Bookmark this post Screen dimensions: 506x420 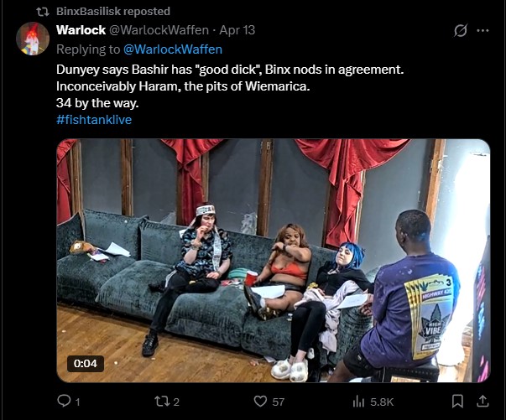(x=457, y=402)
